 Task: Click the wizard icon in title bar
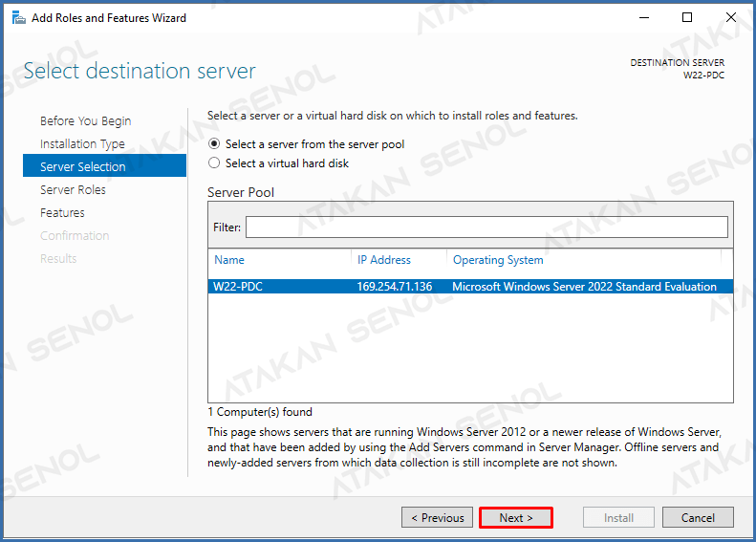pyautogui.click(x=18, y=18)
